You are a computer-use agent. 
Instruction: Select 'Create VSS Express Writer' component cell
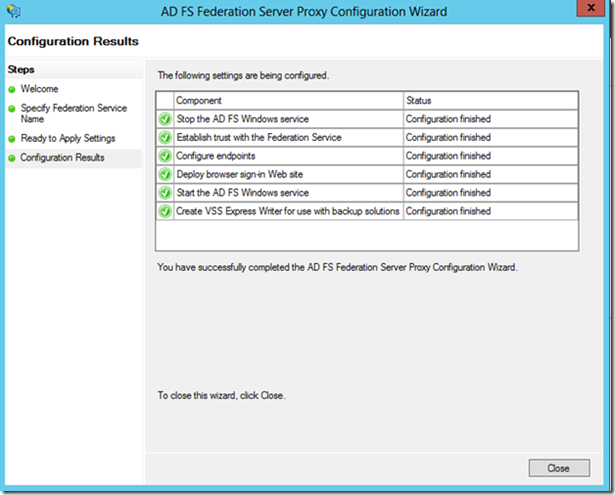(288, 211)
